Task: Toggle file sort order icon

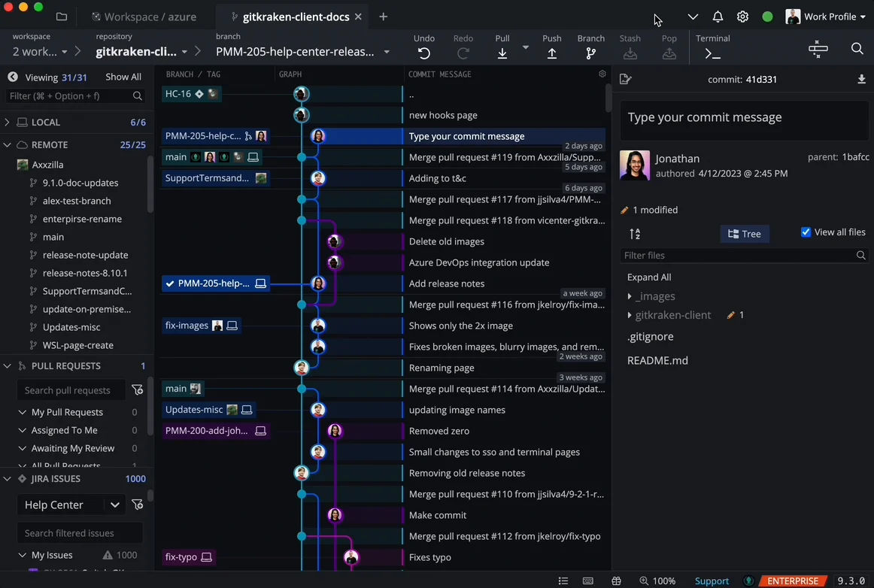Action: point(635,234)
